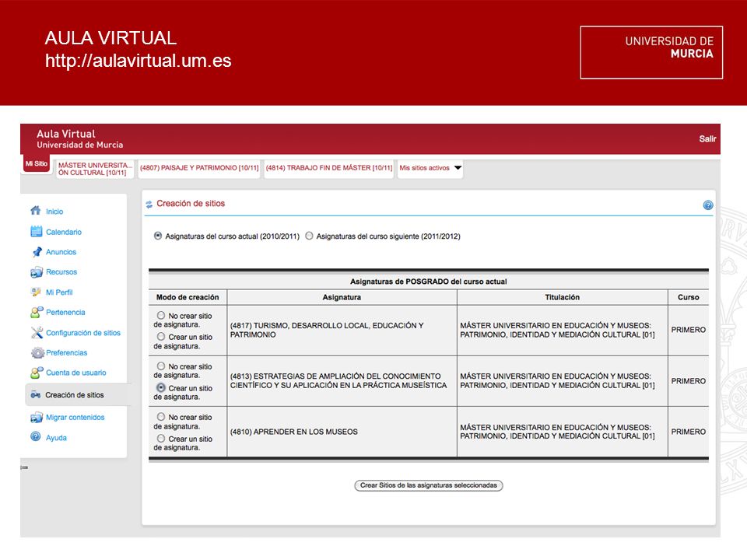
Task: Click the Cuenta de usuario icon
Action: pos(37,373)
